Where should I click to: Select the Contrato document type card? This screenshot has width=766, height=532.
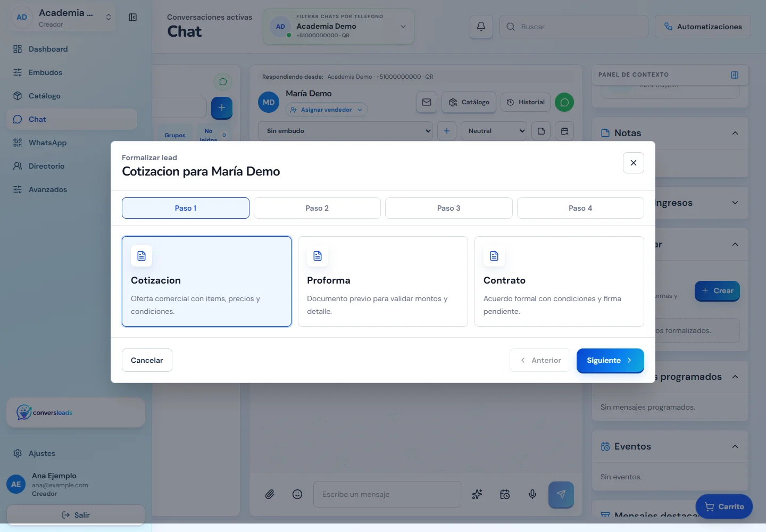click(x=559, y=281)
